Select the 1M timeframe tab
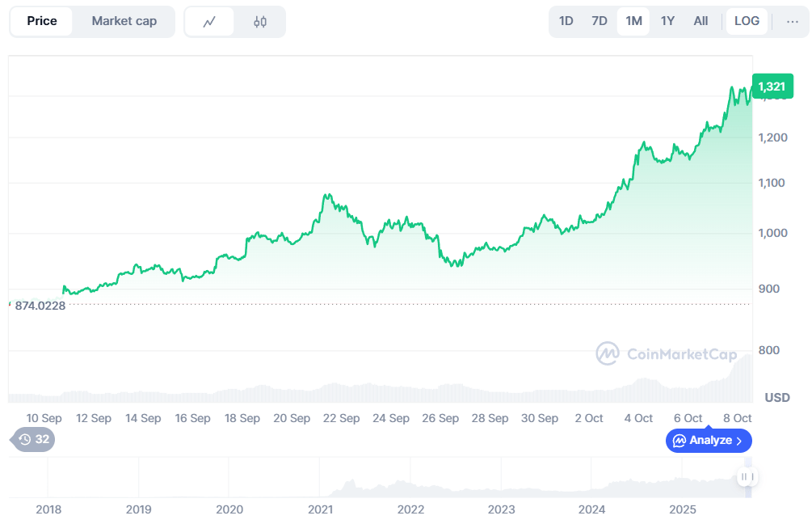The width and height of the screenshot is (812, 524). (633, 21)
